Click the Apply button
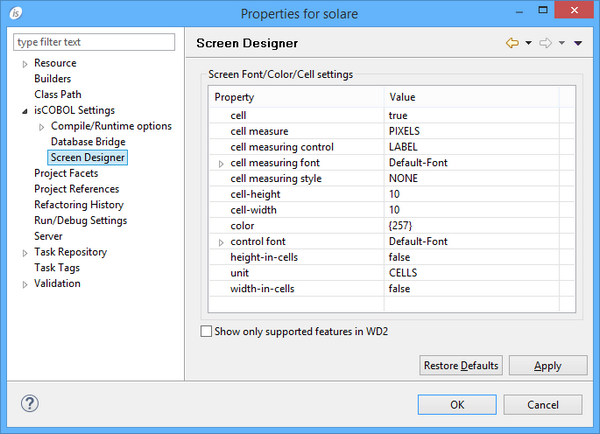The image size is (600, 434). 547,366
